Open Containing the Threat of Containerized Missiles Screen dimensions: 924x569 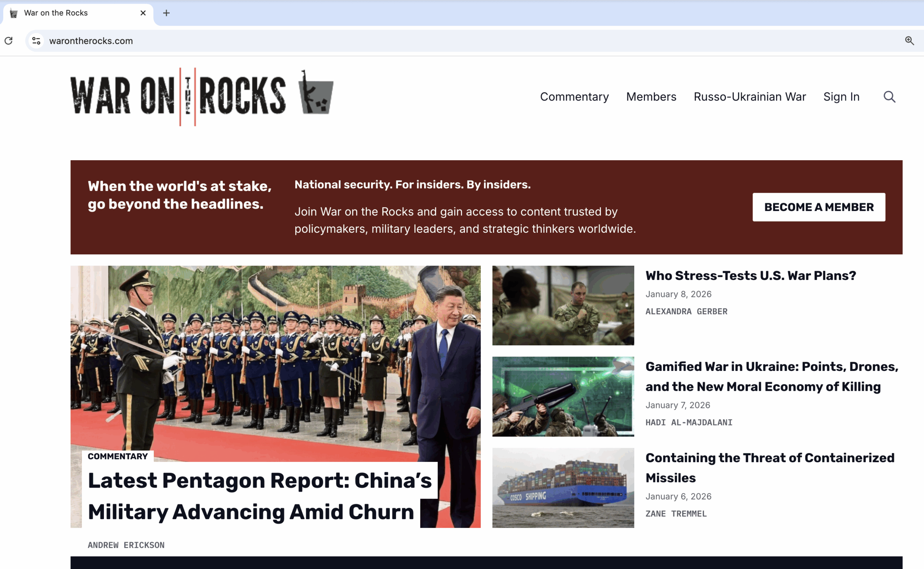coord(769,467)
